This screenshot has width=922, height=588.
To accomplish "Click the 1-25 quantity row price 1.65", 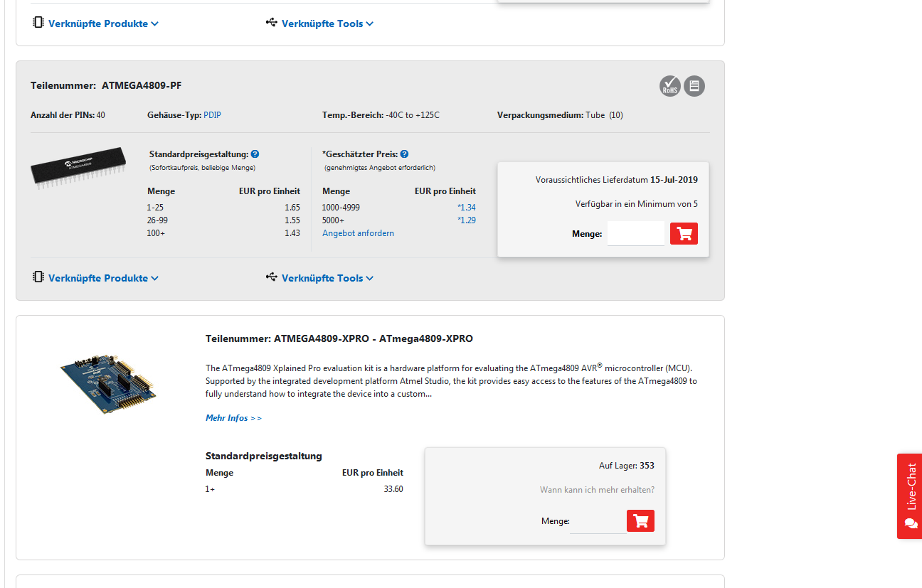I will tap(292, 208).
